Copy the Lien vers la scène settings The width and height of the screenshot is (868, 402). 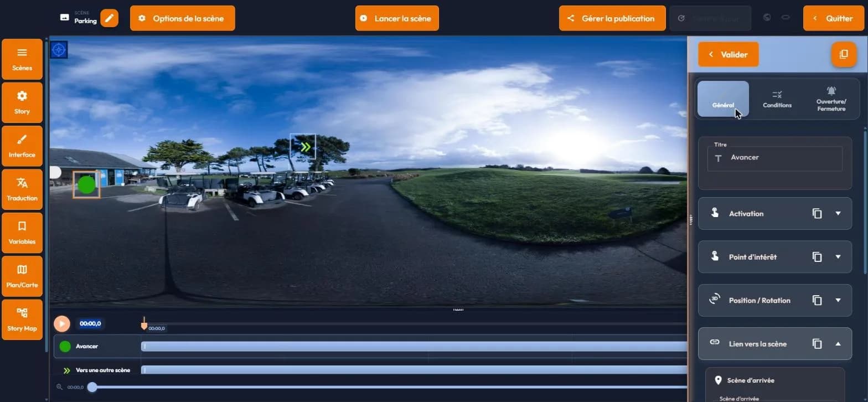tap(817, 344)
